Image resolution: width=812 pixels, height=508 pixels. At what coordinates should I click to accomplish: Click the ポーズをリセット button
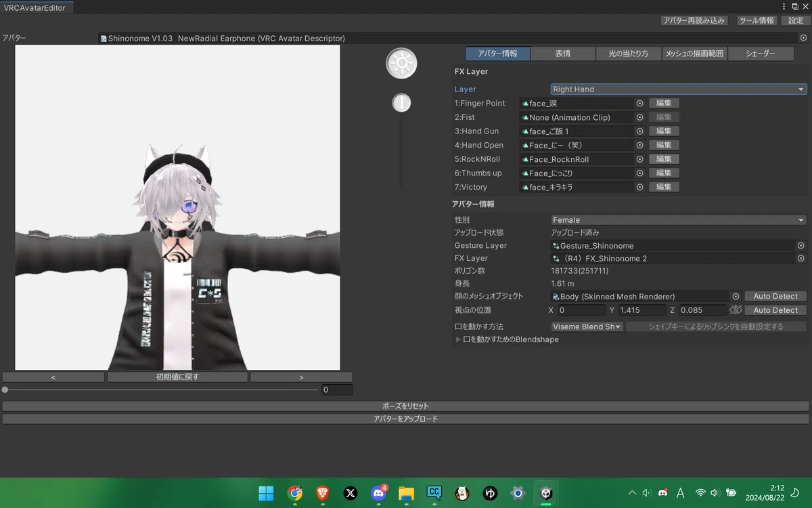coord(406,406)
